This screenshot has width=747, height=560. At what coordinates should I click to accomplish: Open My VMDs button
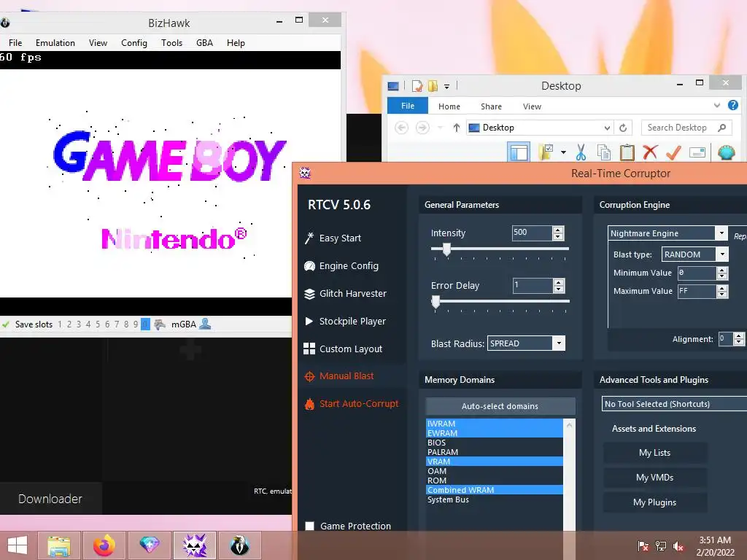pyautogui.click(x=654, y=478)
